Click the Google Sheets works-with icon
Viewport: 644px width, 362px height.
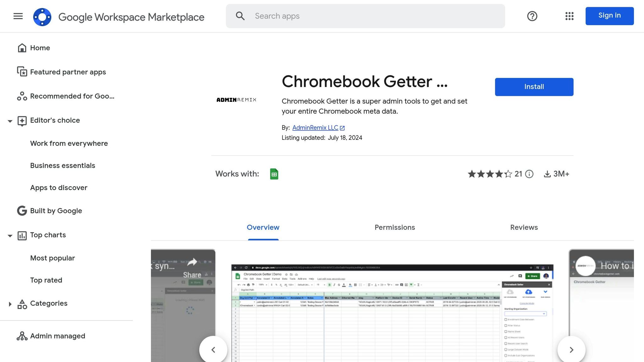274,174
